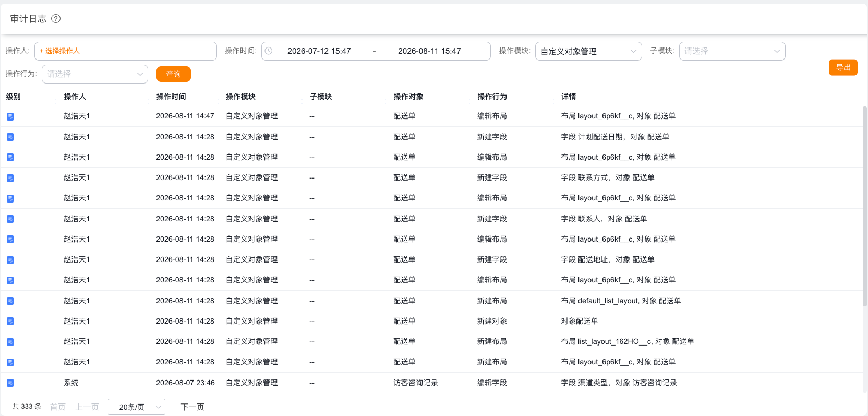
Task: Click level icon for 联系人 field row
Action: [x=10, y=219]
